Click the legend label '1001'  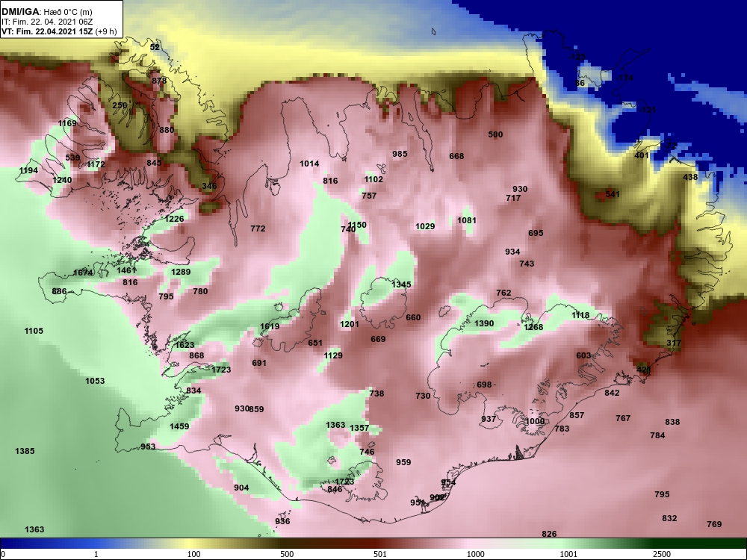click(x=568, y=554)
